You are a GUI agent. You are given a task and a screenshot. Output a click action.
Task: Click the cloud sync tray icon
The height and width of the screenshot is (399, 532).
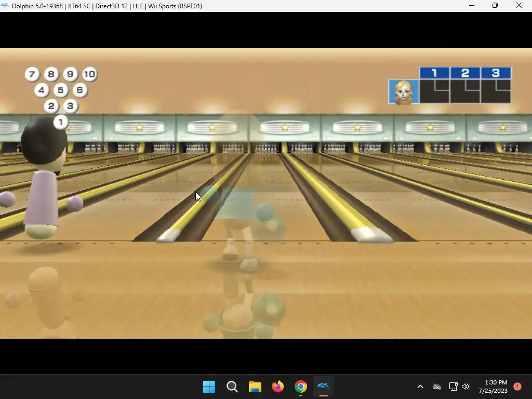[x=437, y=387]
